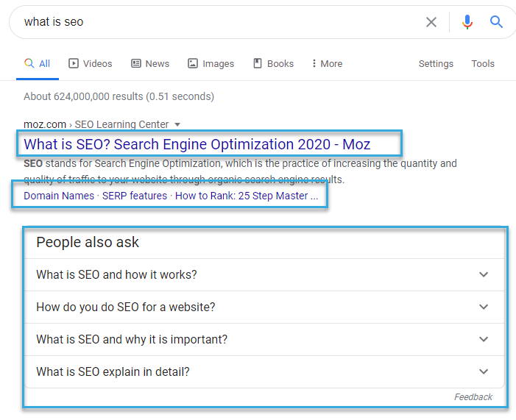Open the News tab

point(150,64)
